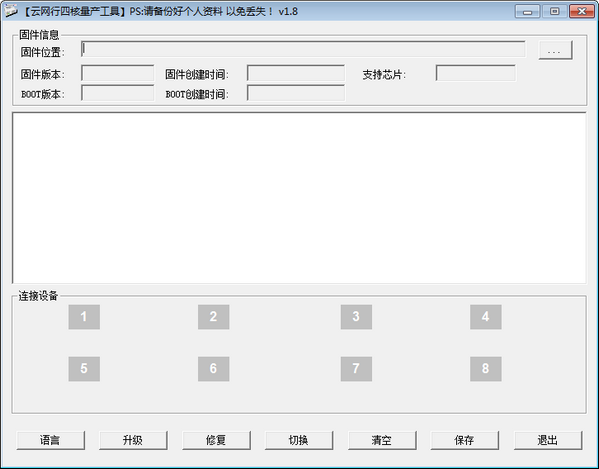
Task: Click the 修复 repair button
Action: click(x=216, y=440)
